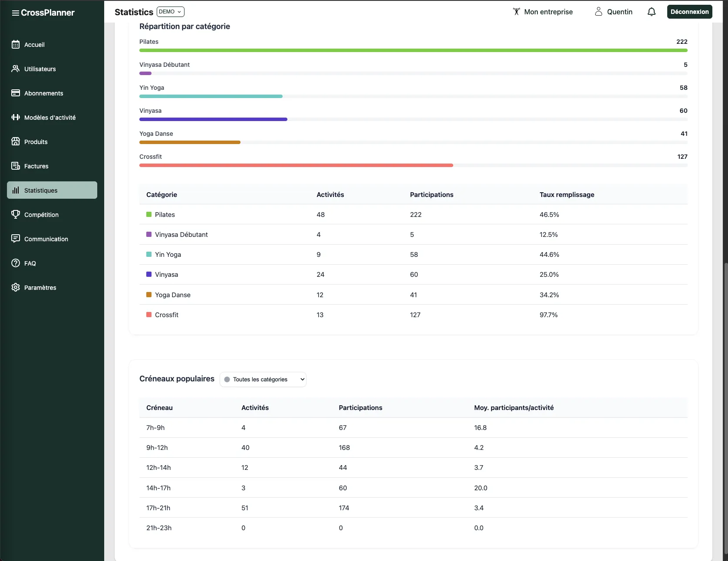The height and width of the screenshot is (561, 728).
Task: Click the FAQ question mark icon
Action: pyautogui.click(x=16, y=263)
